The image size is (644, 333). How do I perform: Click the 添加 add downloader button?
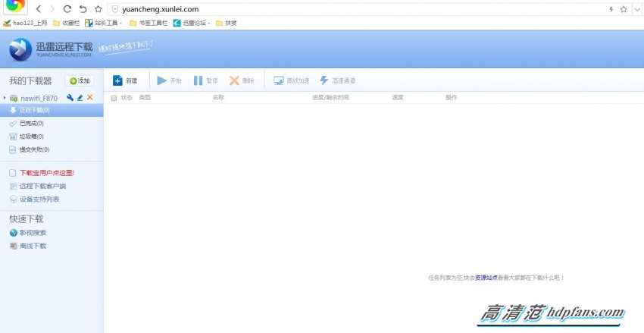pos(79,80)
